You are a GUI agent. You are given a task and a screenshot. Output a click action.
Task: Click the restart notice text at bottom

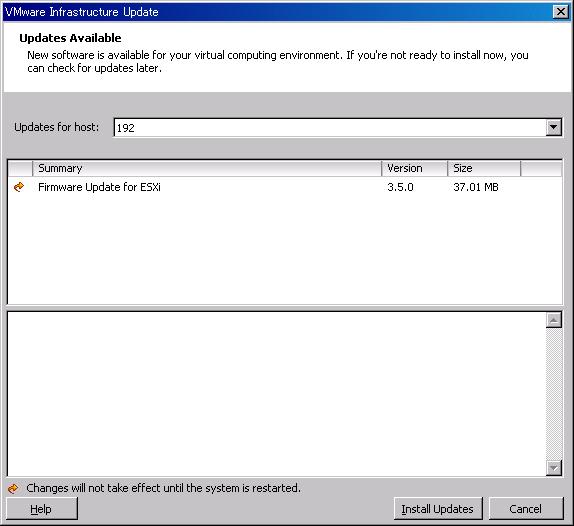pos(163,488)
